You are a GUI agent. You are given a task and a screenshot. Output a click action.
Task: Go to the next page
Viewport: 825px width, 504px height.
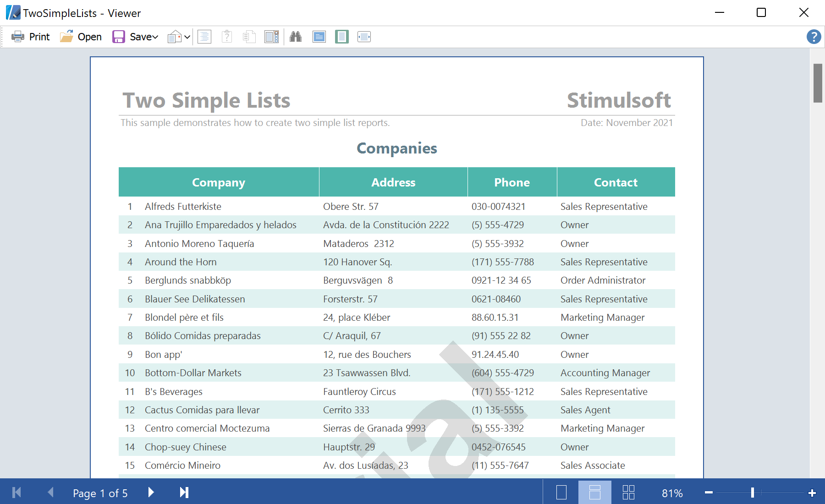tap(151, 493)
